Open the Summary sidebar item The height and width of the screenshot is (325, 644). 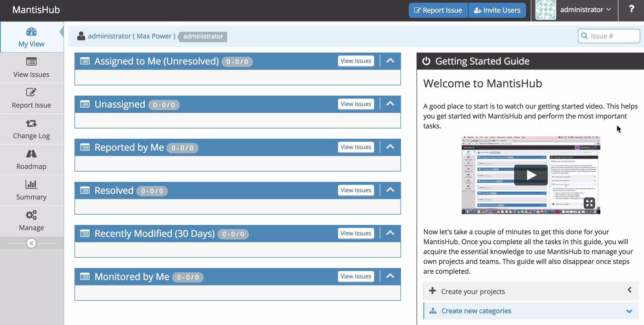pyautogui.click(x=32, y=190)
